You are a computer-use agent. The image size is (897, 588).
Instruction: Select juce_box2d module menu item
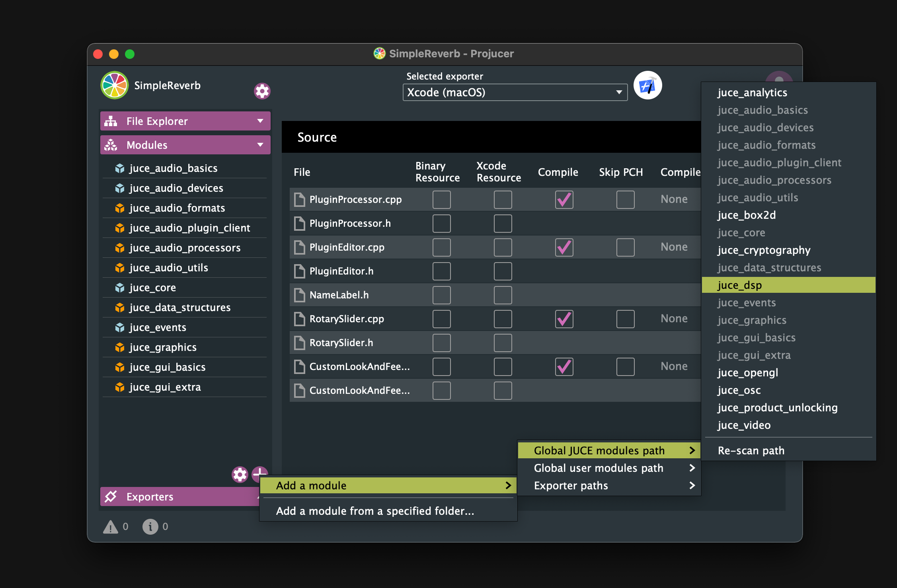tap(788, 215)
